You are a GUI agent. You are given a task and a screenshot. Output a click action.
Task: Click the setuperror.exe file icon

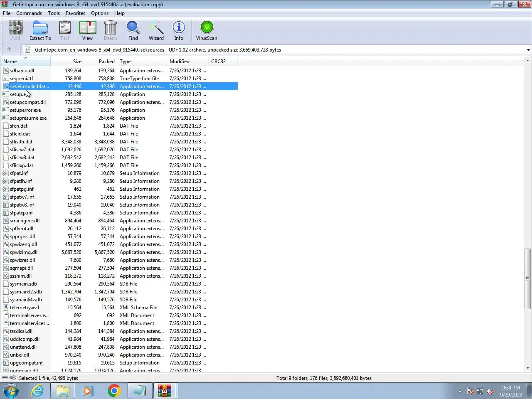click(x=6, y=110)
